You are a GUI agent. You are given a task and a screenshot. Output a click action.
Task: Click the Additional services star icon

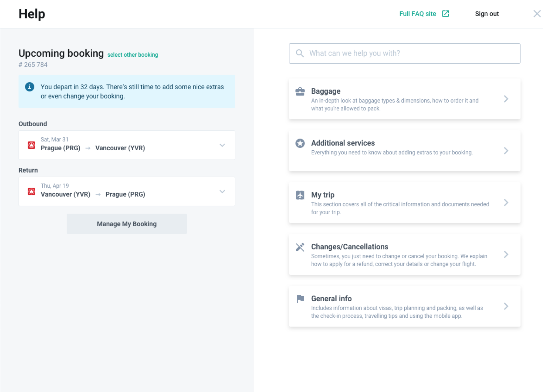click(300, 143)
